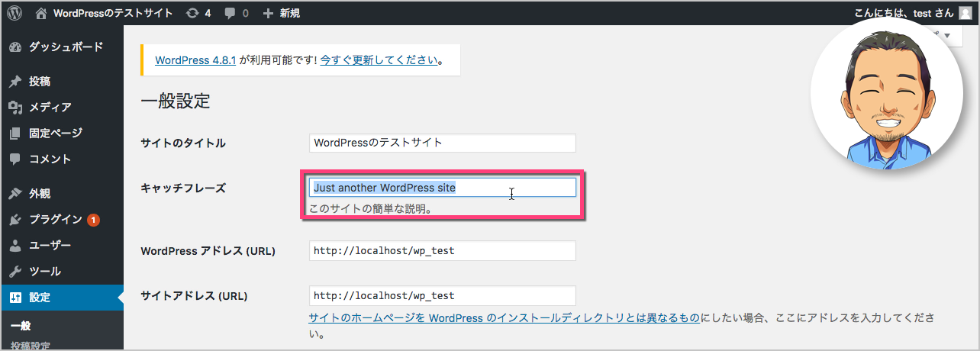This screenshot has width=980, height=351.
Task: Click the 投稿 pushpin icon
Action: pyautogui.click(x=15, y=82)
